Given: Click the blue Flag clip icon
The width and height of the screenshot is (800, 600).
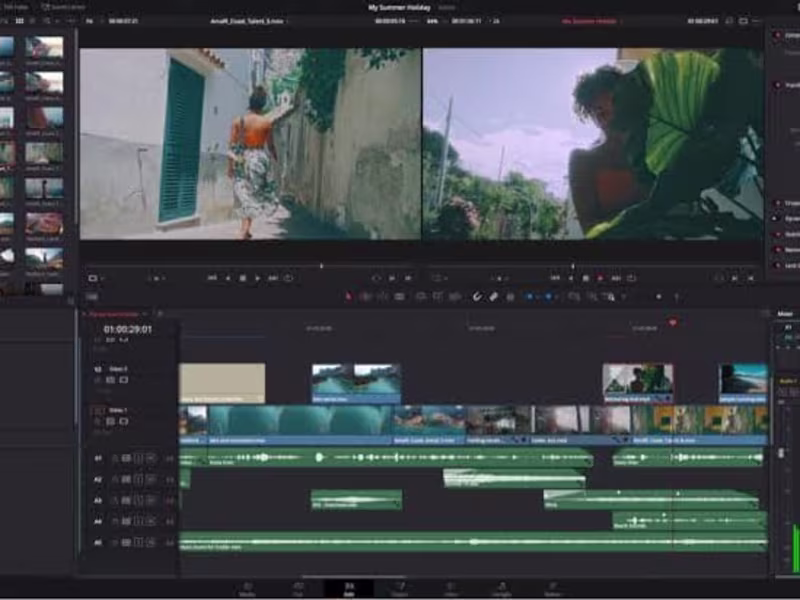Looking at the screenshot, I should [x=530, y=296].
